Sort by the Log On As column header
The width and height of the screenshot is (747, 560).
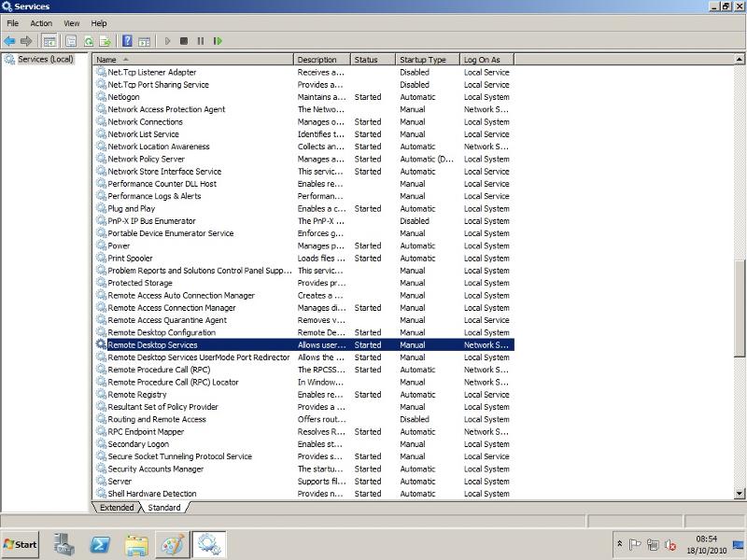(486, 60)
